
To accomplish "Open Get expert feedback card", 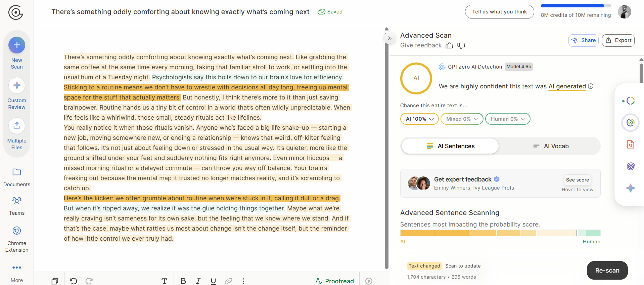I will click(500, 183).
